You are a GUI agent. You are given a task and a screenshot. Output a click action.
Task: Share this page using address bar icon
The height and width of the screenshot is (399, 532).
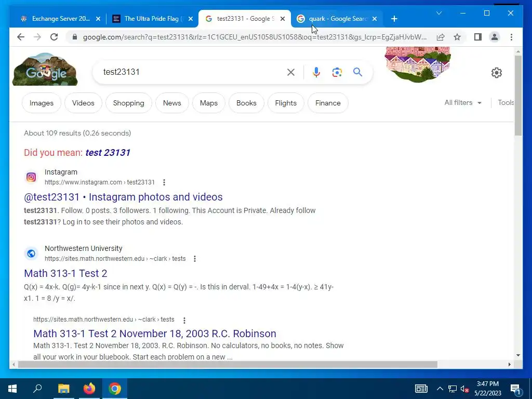point(441,37)
